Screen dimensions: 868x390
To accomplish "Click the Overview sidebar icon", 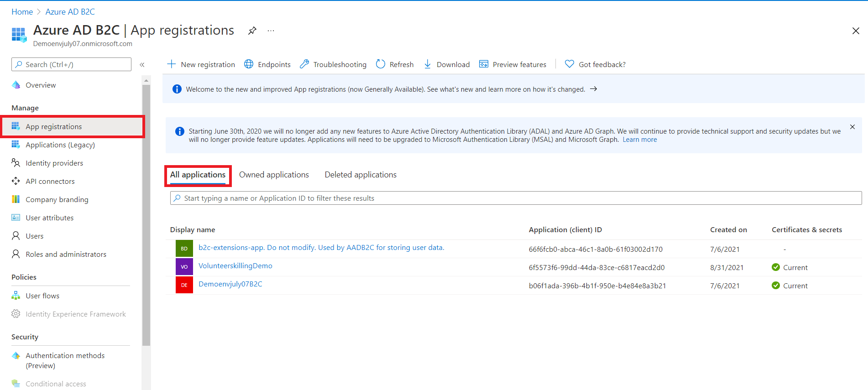I will point(16,85).
